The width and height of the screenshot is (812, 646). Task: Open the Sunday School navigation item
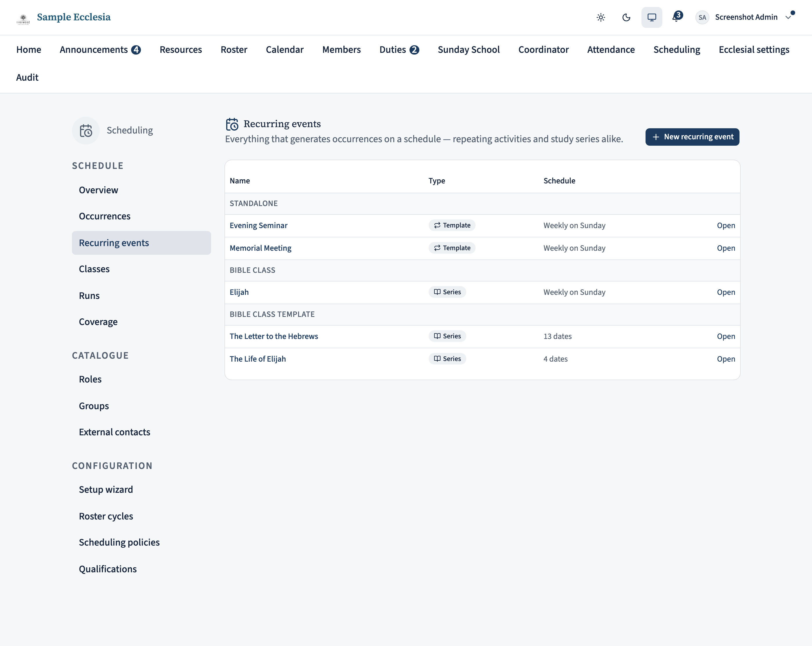pyautogui.click(x=469, y=50)
